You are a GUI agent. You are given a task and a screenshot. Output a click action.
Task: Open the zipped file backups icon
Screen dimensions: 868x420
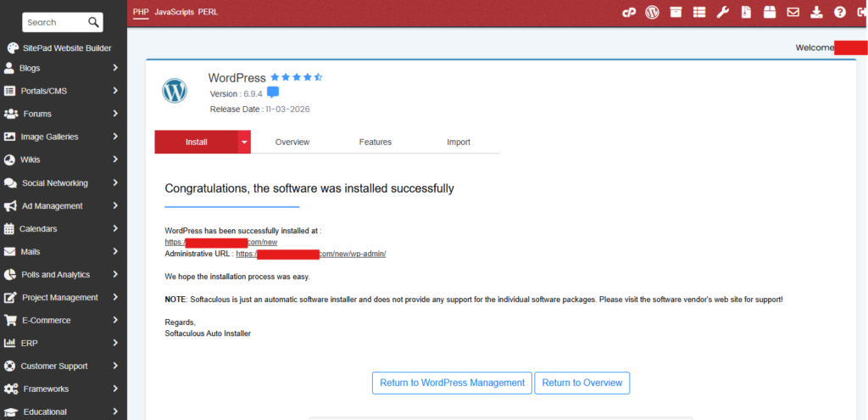[746, 12]
